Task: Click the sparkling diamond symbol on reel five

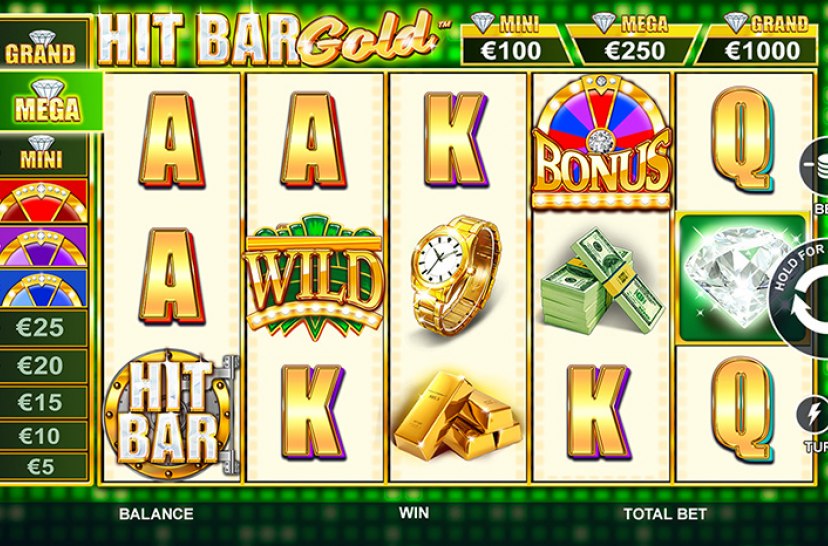Action: tap(742, 278)
